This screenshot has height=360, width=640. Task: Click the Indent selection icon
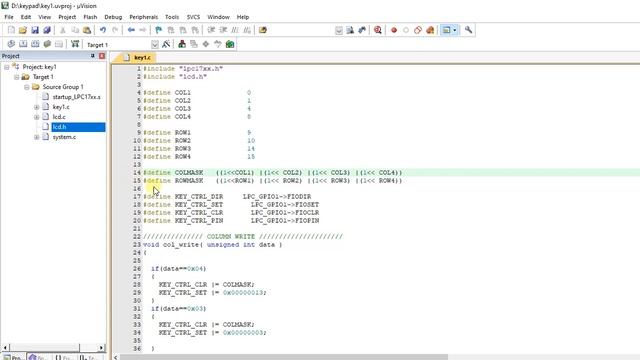211,30
